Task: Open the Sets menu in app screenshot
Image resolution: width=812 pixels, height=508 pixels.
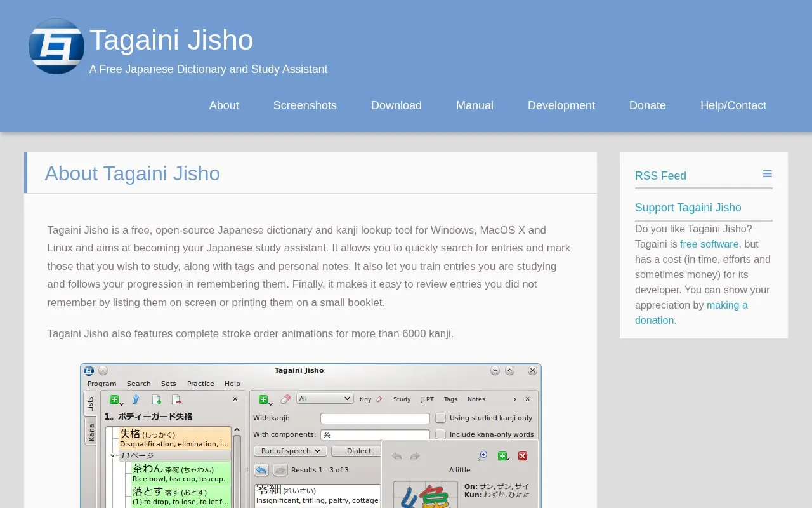Action: coord(169,384)
